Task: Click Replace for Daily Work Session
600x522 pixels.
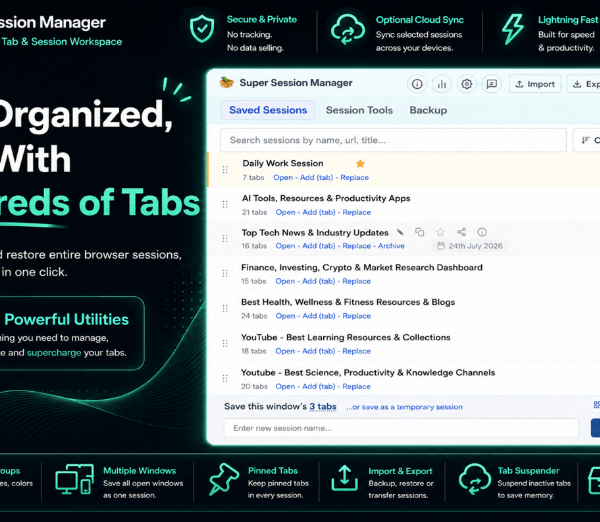Action: pos(354,178)
